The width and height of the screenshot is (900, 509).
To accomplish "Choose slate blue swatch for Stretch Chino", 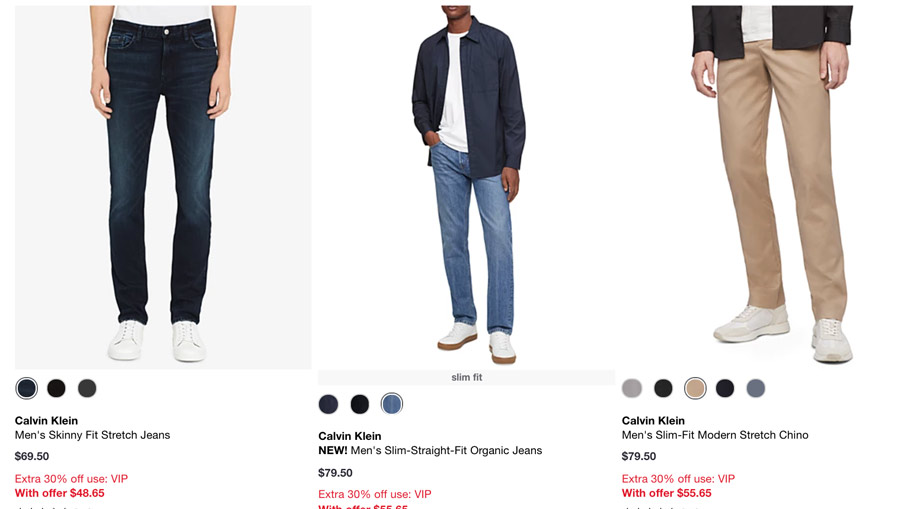I will [756, 388].
